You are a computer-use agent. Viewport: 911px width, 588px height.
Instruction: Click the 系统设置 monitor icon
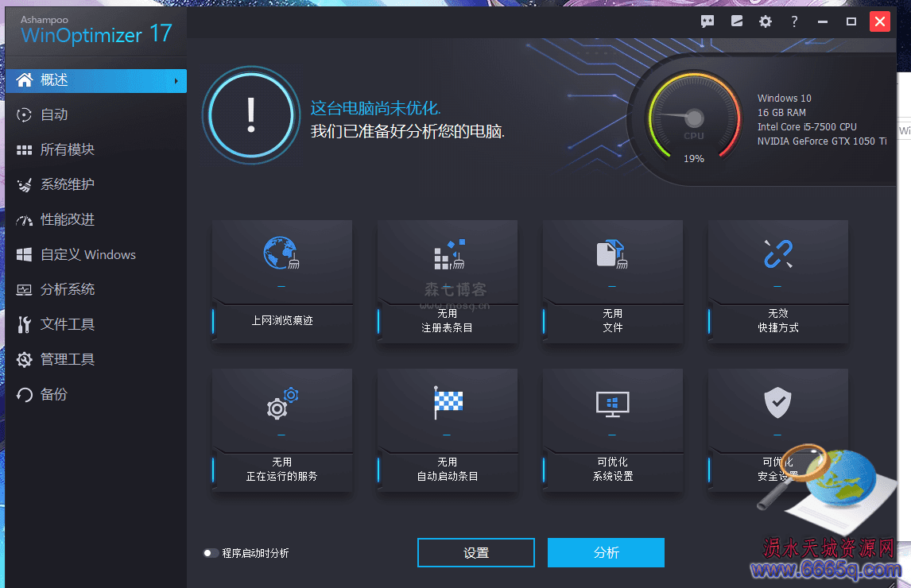(x=612, y=404)
